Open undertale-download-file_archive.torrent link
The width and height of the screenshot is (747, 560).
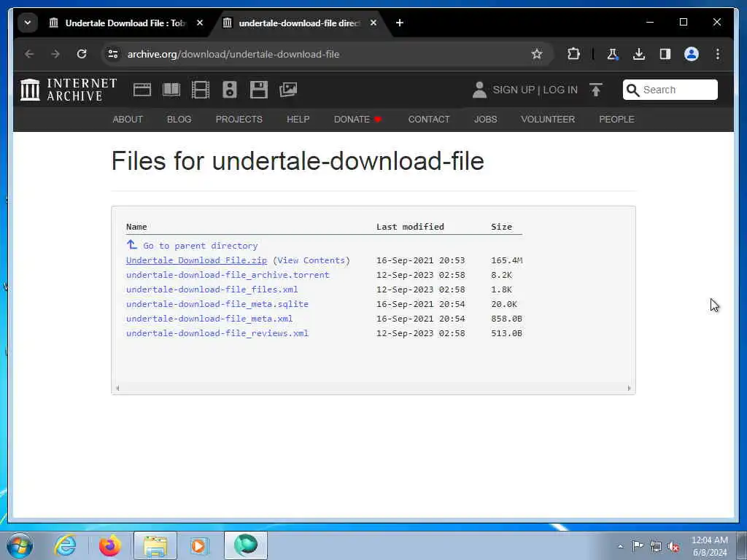pyautogui.click(x=228, y=275)
